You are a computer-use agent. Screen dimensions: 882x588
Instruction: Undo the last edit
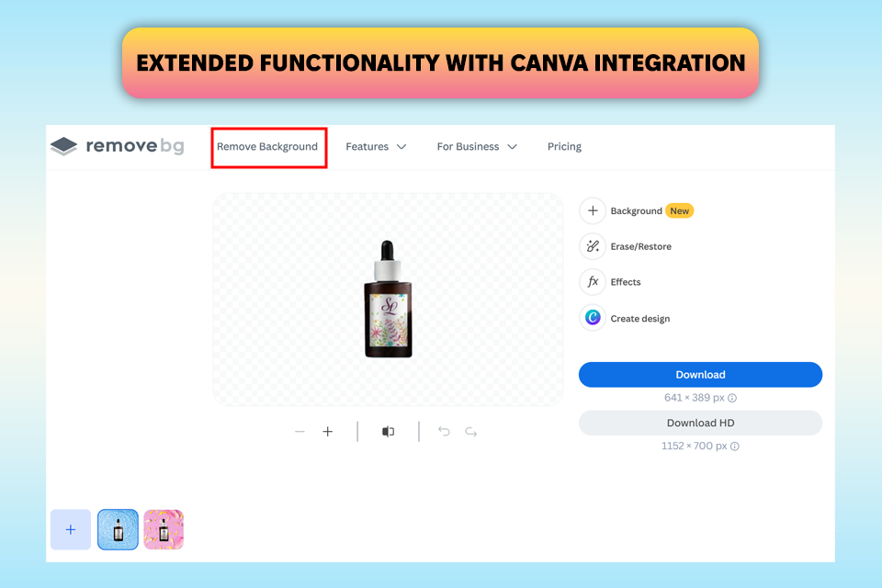[x=444, y=432]
